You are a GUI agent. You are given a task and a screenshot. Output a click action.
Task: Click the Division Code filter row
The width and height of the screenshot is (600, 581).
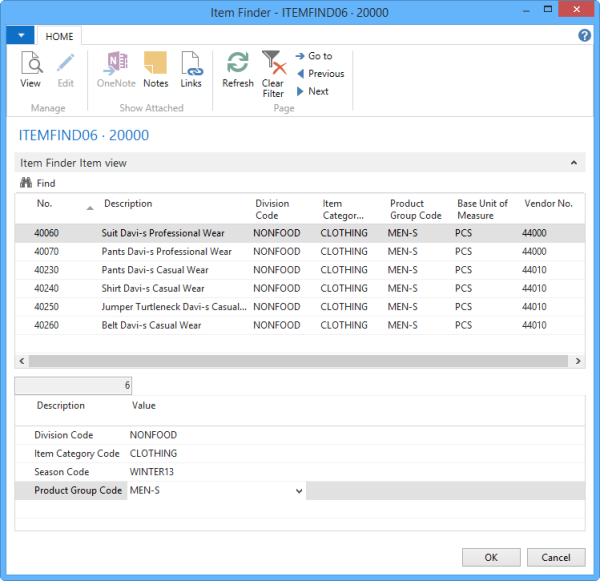click(300, 435)
